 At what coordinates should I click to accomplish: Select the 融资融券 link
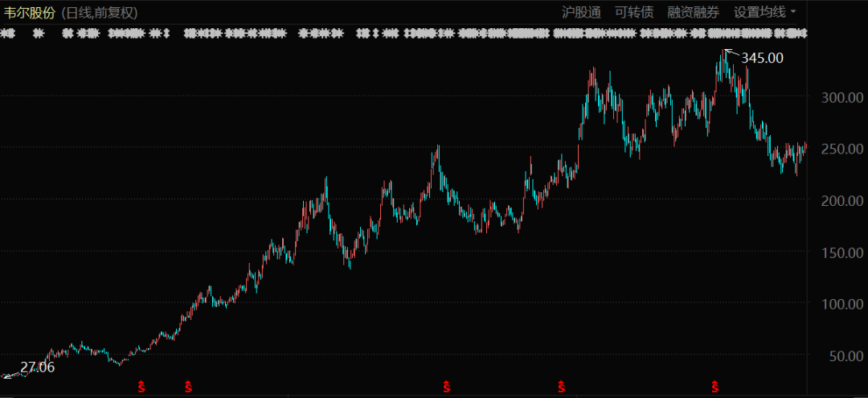pyautogui.click(x=693, y=12)
